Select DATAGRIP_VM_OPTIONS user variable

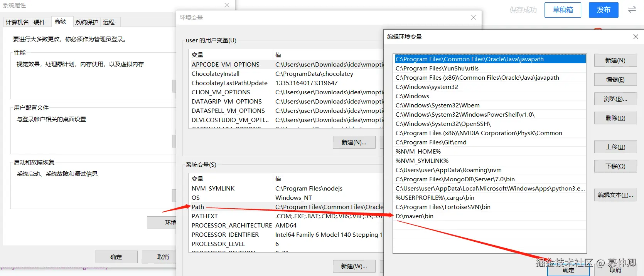pos(287,101)
